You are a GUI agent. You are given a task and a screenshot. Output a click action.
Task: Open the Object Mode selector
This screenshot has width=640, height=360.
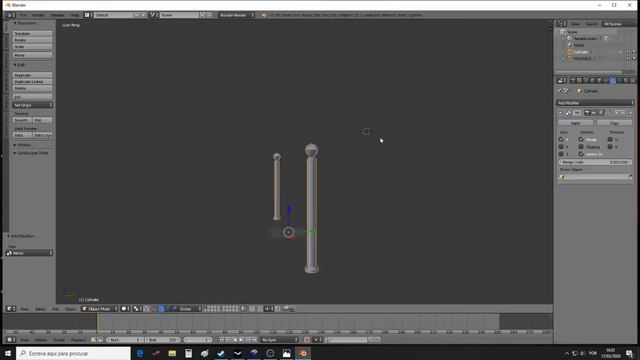(100, 309)
